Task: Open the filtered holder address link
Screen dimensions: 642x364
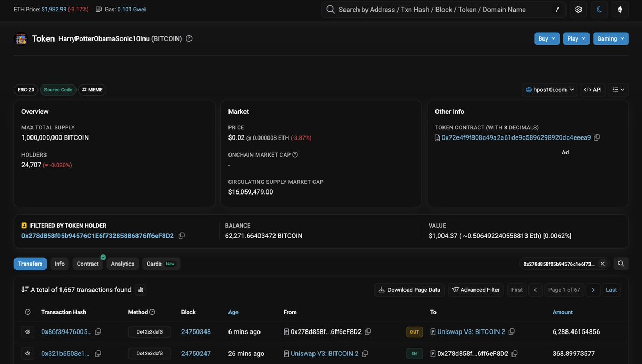Action: 97,236
